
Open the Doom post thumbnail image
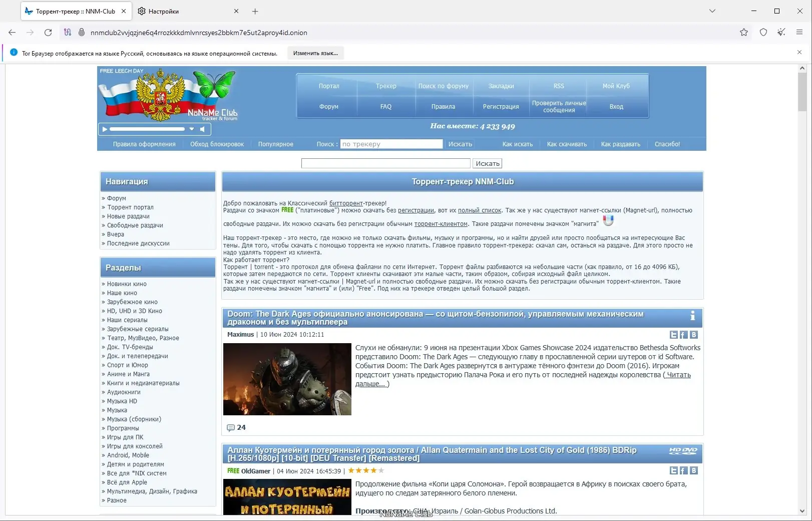coord(287,379)
